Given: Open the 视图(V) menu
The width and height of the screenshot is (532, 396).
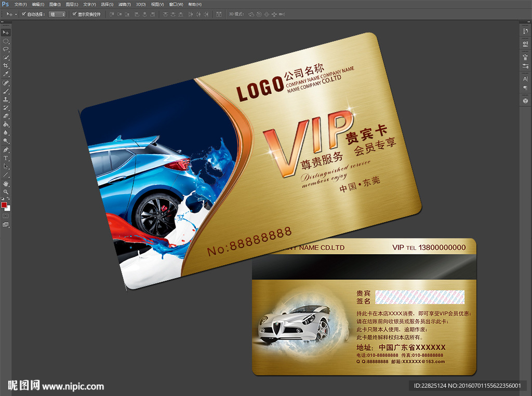Looking at the screenshot, I should tap(157, 4).
